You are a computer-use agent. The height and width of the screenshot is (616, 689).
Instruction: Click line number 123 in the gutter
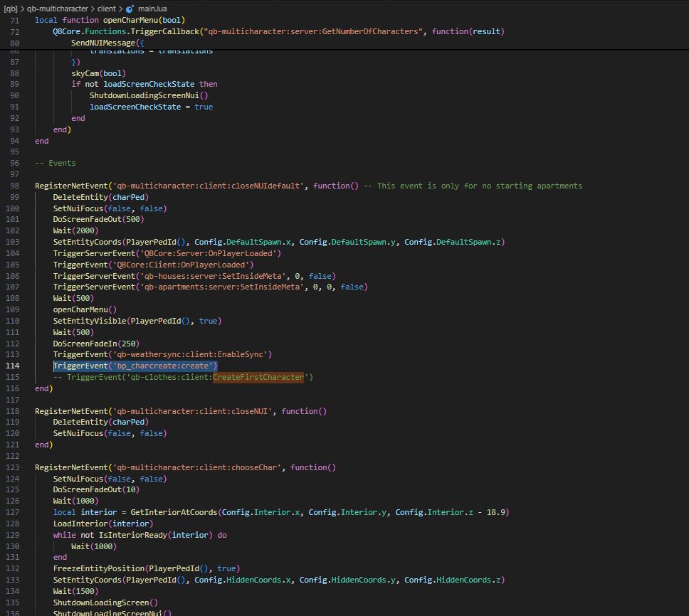coord(13,467)
